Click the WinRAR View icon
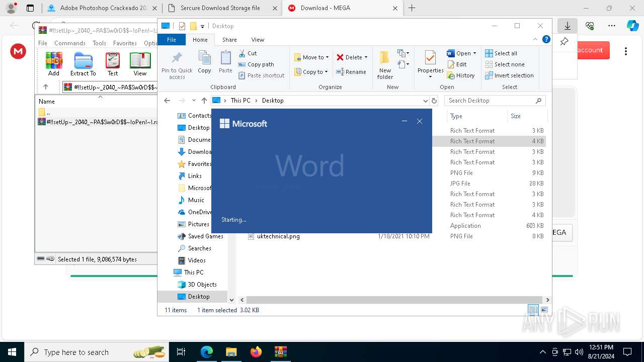Screen dimensions: 644x362 point(140,64)
